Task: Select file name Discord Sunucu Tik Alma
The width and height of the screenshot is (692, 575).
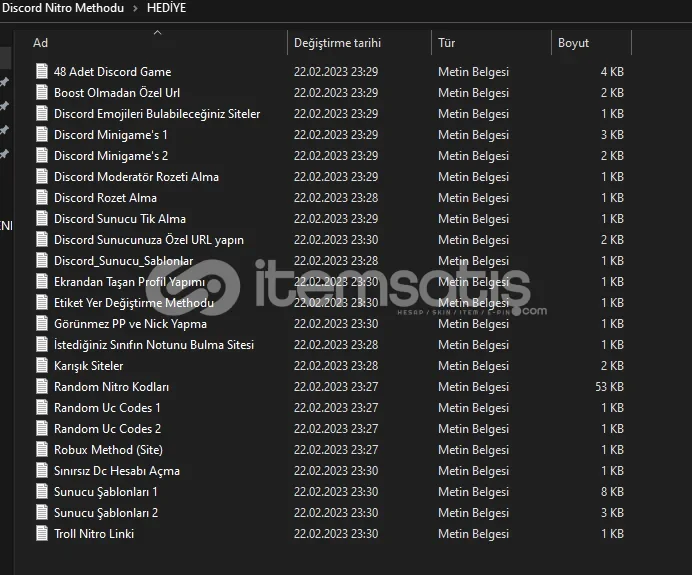Action: (x=120, y=218)
